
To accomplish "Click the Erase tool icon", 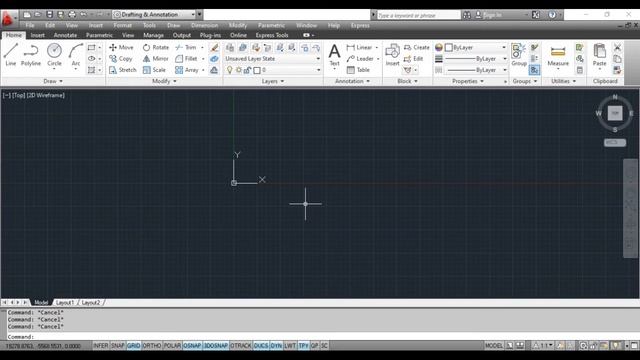I will [x=214, y=47].
